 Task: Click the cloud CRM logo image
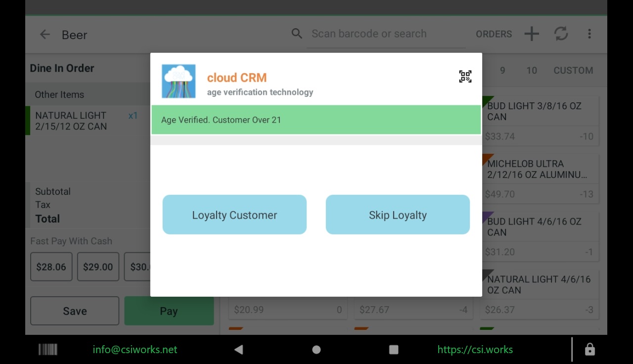point(179,81)
